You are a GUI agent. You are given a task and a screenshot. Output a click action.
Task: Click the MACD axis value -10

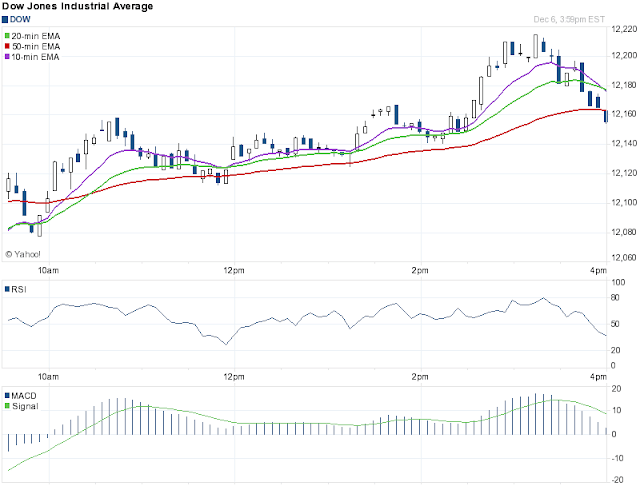click(x=617, y=458)
